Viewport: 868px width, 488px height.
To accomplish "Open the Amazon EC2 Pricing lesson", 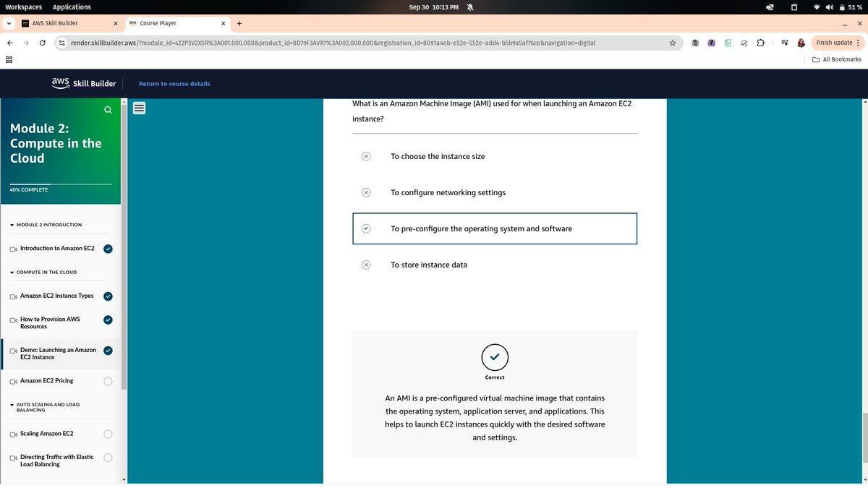I will [46, 381].
